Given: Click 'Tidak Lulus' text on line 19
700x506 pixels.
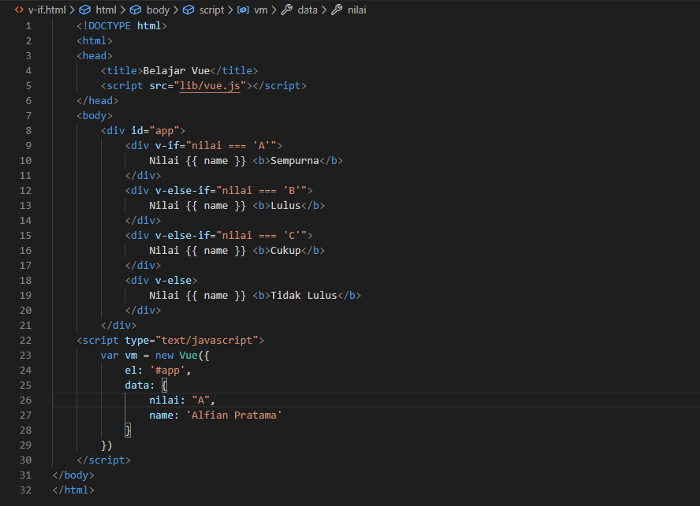Looking at the screenshot, I should click(x=304, y=295).
